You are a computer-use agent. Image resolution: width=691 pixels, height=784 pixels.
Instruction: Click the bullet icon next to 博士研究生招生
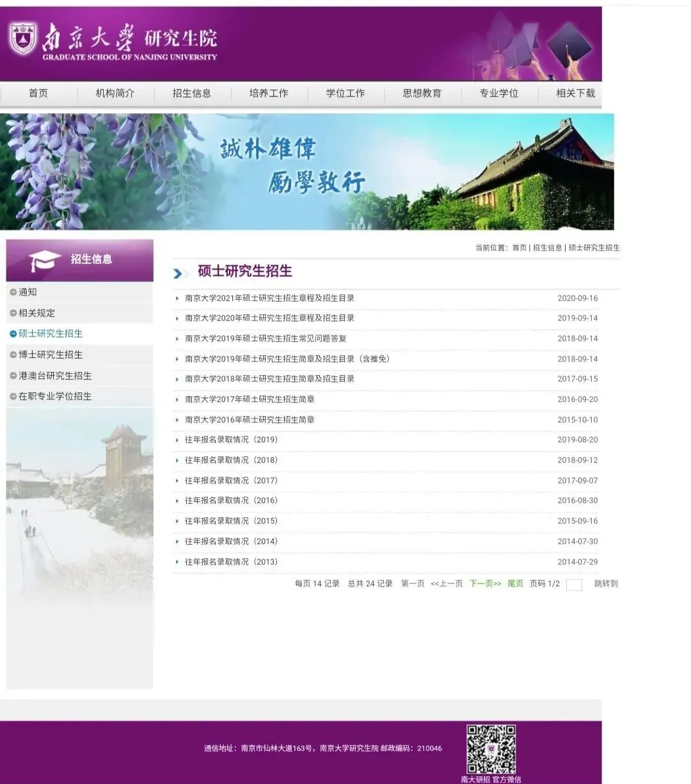click(x=13, y=355)
